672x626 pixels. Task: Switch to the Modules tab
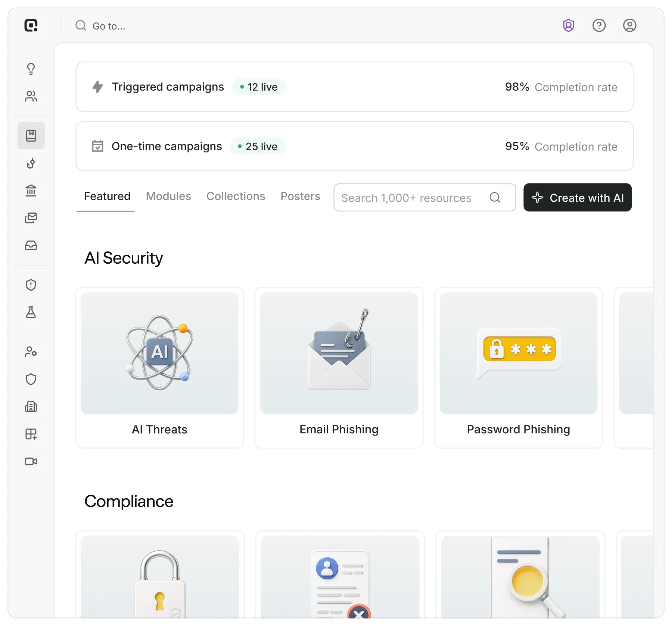click(168, 196)
